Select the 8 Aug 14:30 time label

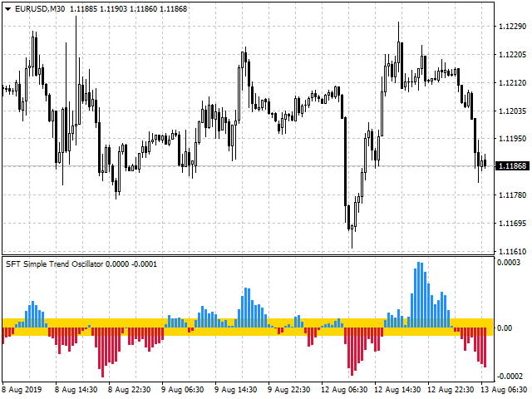tap(76, 390)
